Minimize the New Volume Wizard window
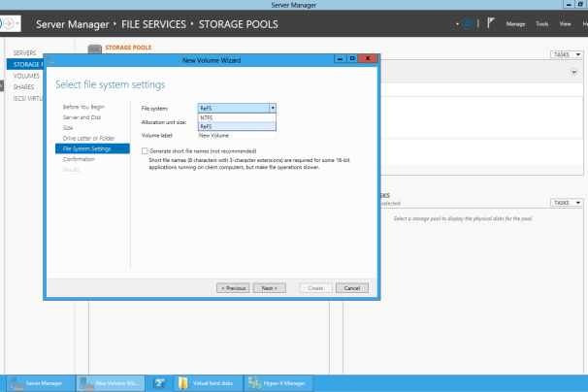Viewport: 588px width, 392px height. [341, 59]
